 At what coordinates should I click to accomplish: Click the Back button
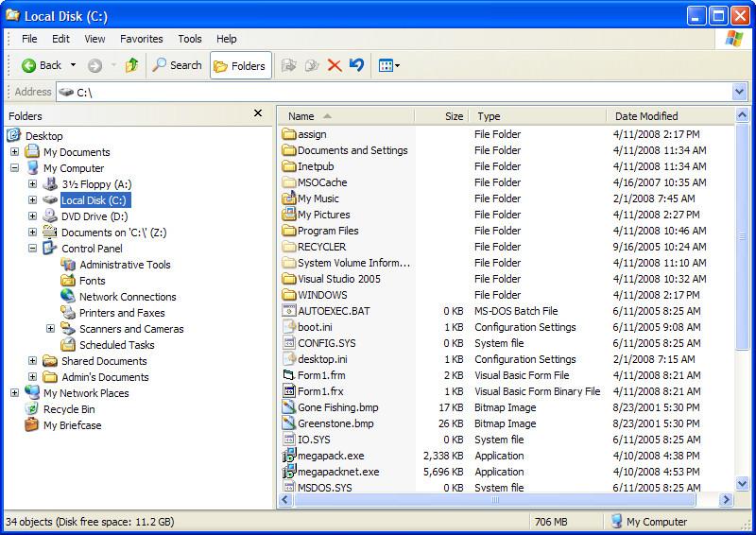(42, 65)
